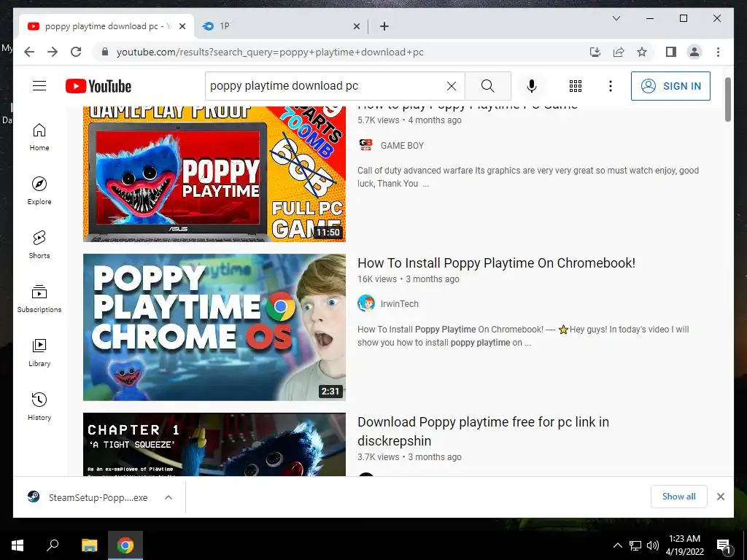747x560 pixels.
Task: Click the Call of duty advanced warfare description
Action: click(x=528, y=176)
